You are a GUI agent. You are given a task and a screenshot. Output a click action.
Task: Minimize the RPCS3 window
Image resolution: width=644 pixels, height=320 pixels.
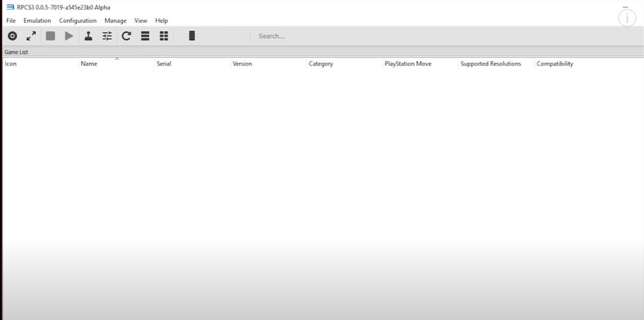(625, 7)
